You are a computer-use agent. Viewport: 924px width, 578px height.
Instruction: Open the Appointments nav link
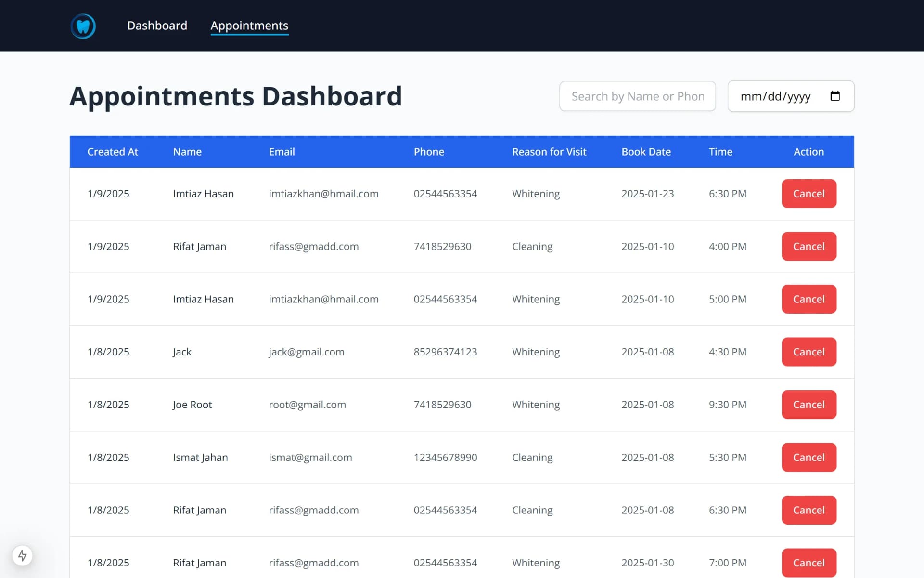point(249,26)
